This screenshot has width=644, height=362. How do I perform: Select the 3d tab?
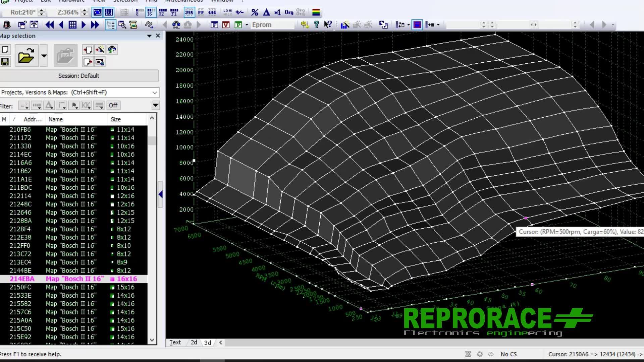click(x=208, y=342)
